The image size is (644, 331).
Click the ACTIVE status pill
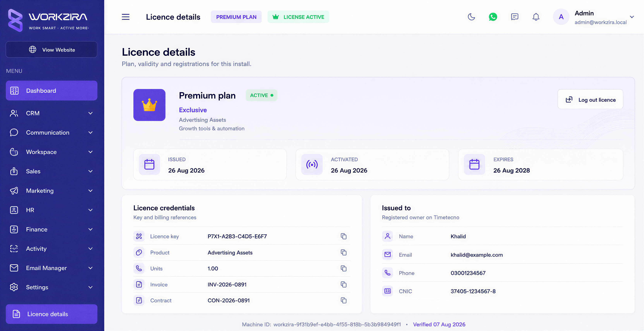[x=261, y=95]
